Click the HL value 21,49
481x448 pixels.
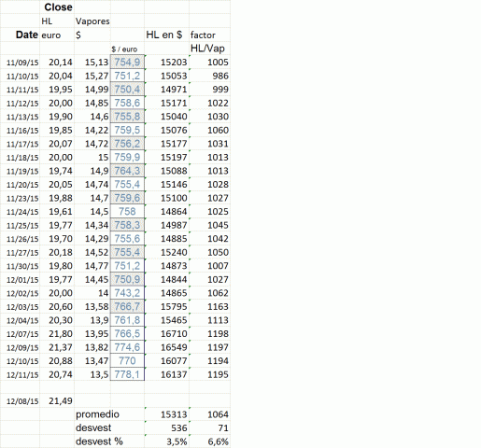point(61,401)
